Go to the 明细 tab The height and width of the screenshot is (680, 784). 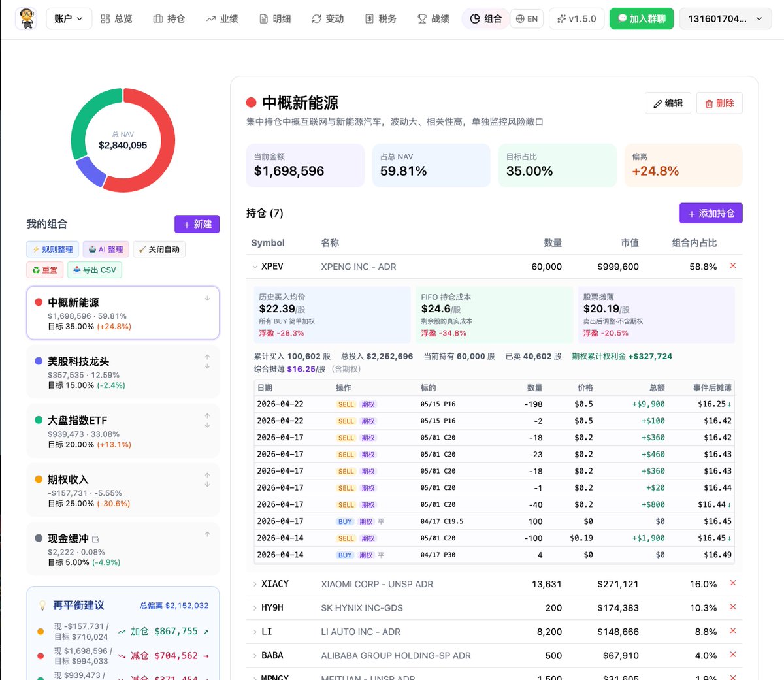[x=275, y=19]
